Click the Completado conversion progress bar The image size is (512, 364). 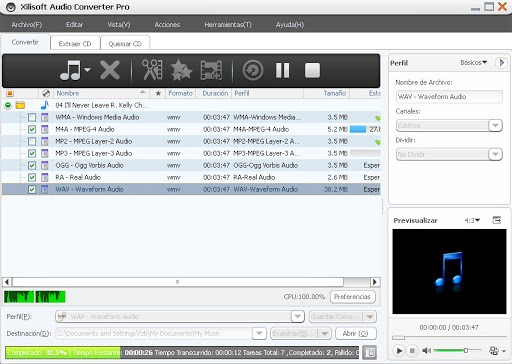(182, 352)
